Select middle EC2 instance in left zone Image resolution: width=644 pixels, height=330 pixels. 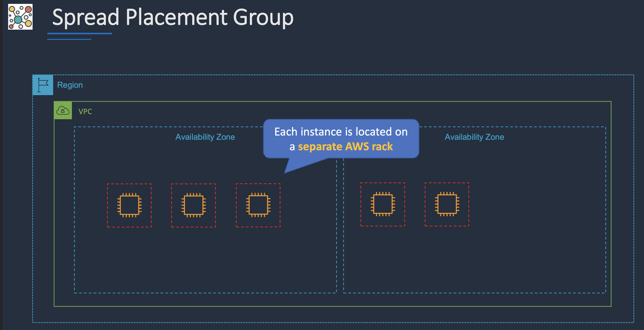click(x=194, y=205)
